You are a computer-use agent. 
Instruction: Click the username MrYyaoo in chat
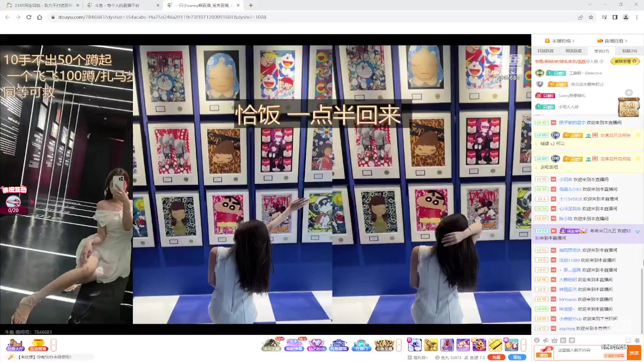tap(568, 300)
